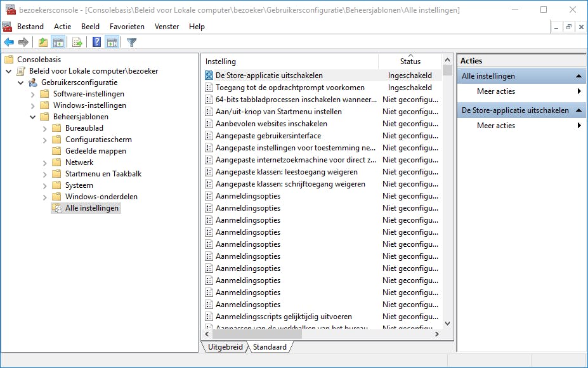Click the forward navigation arrow
This screenshot has width=588, height=368.
click(x=23, y=42)
